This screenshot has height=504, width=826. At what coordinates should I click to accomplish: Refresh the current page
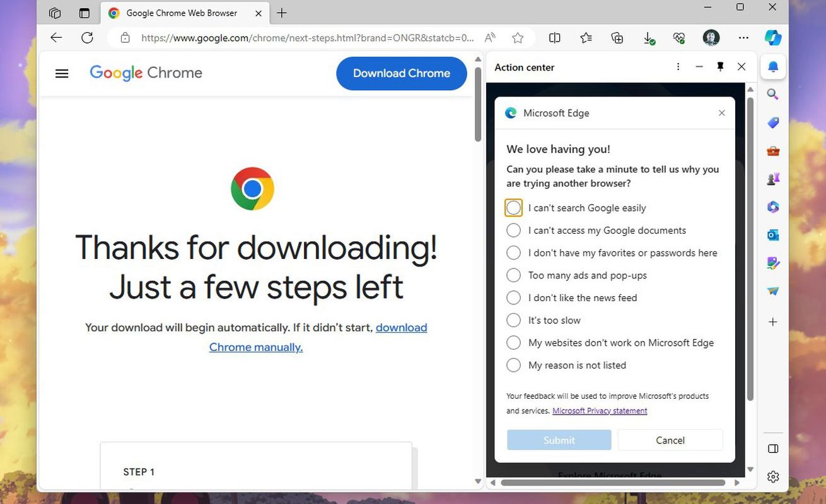coord(87,38)
